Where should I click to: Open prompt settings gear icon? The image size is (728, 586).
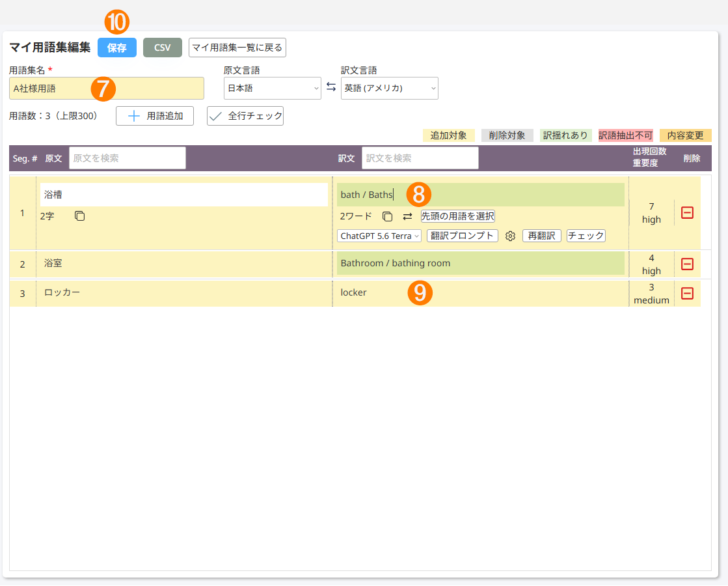point(510,236)
